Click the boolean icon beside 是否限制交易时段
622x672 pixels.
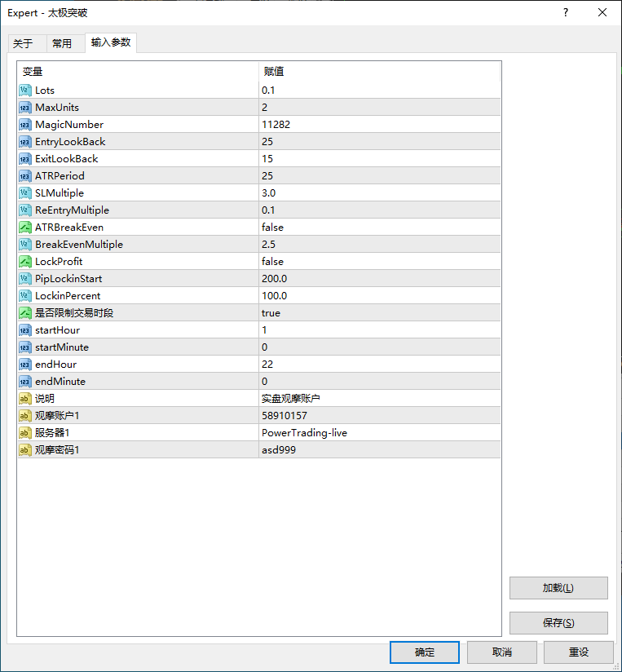(x=24, y=313)
